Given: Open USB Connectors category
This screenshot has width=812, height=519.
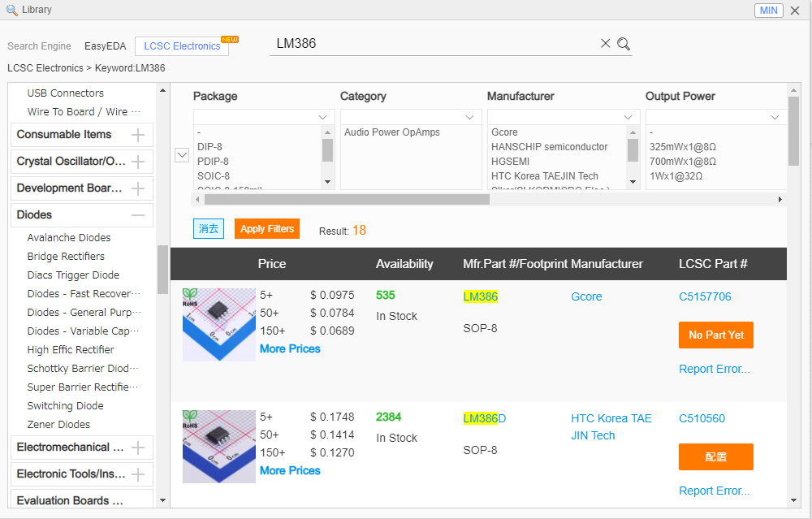Looking at the screenshot, I should click(x=65, y=93).
